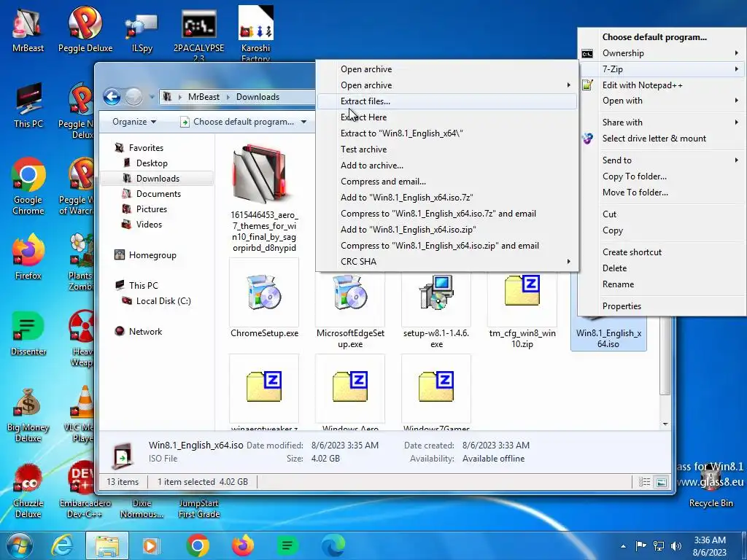Click the file list scroll-down arrow
Viewport: 747px width, 560px height.
665,424
